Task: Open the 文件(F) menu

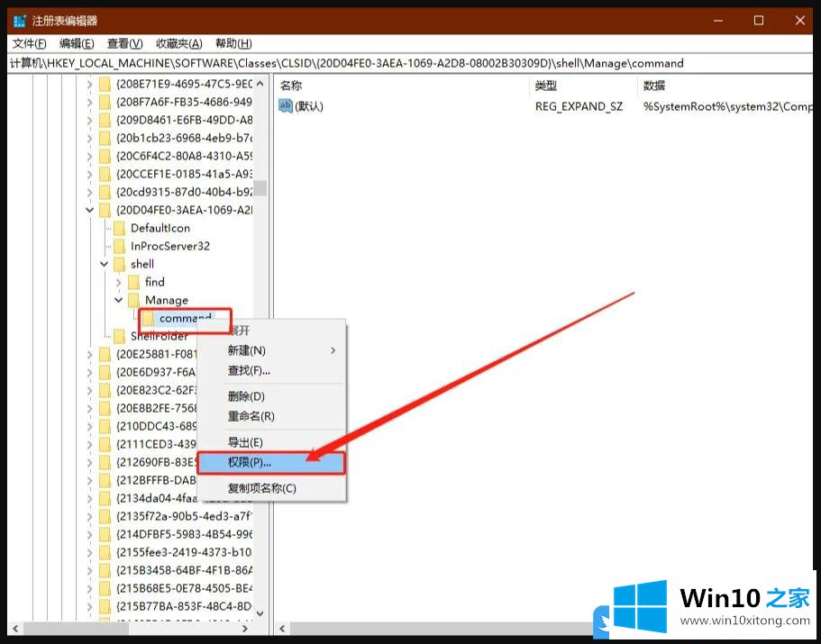Action: coord(30,44)
